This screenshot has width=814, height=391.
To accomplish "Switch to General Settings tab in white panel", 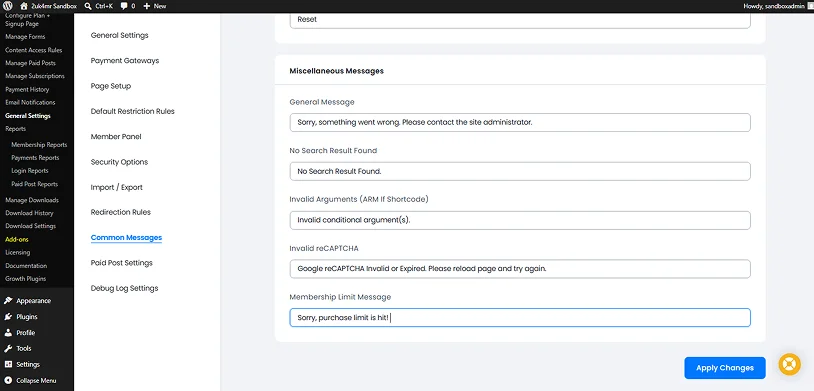I will (x=119, y=35).
